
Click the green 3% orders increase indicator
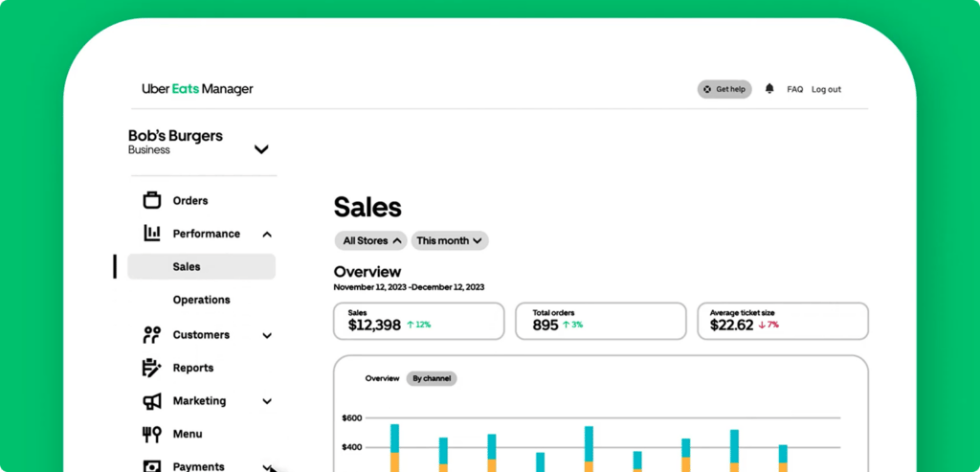point(572,325)
